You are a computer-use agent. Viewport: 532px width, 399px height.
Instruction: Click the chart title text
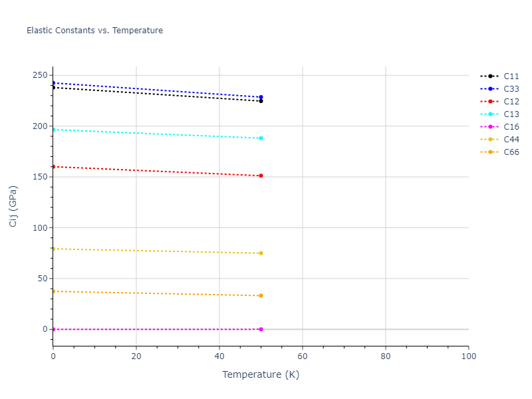click(x=94, y=31)
